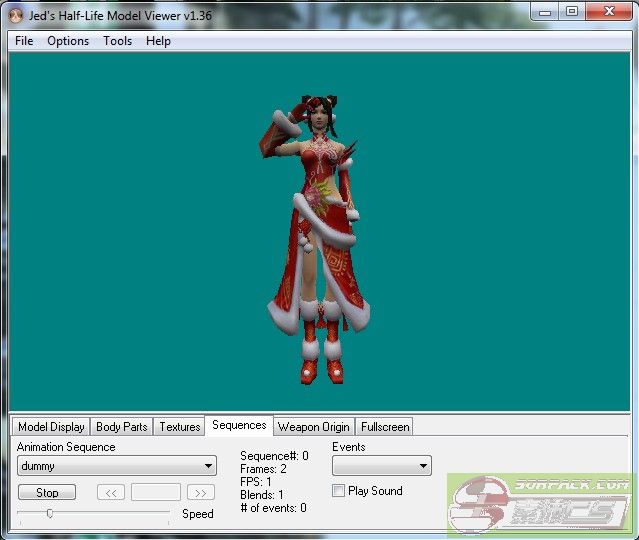Open the File menu
This screenshot has width=639, height=540.
(24, 41)
